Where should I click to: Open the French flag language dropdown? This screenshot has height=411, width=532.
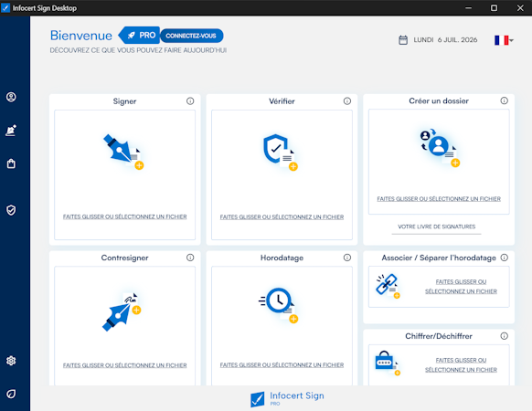tap(504, 40)
